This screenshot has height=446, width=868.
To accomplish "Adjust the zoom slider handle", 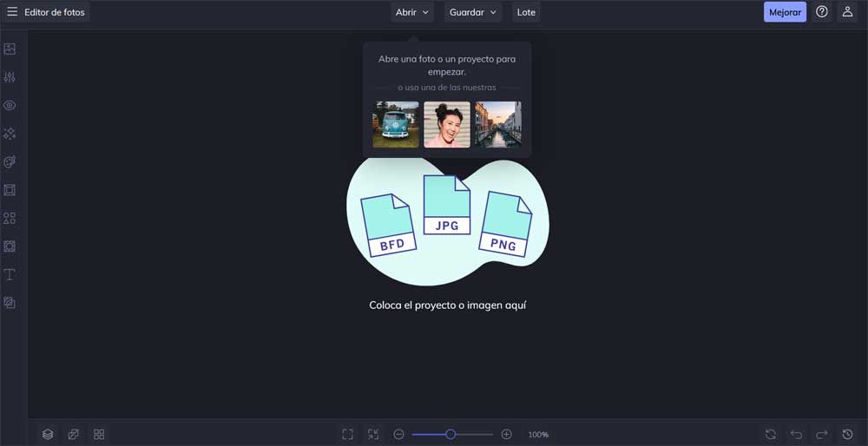I will point(450,435).
